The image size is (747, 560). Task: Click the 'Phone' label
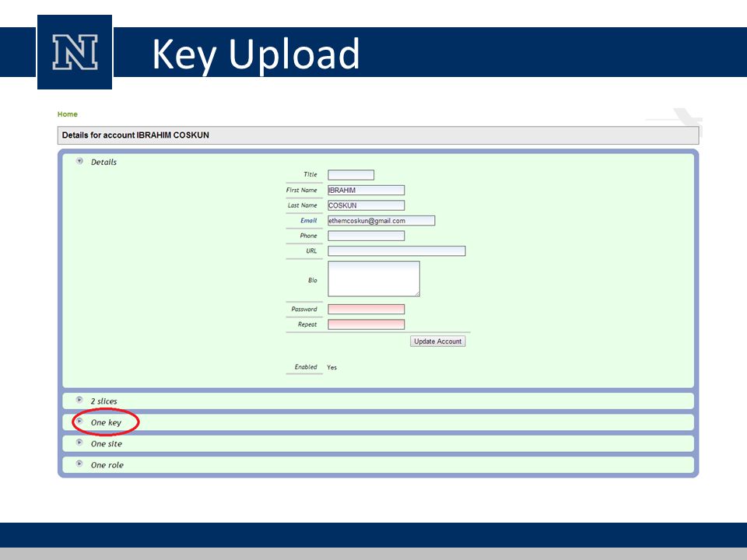308,236
